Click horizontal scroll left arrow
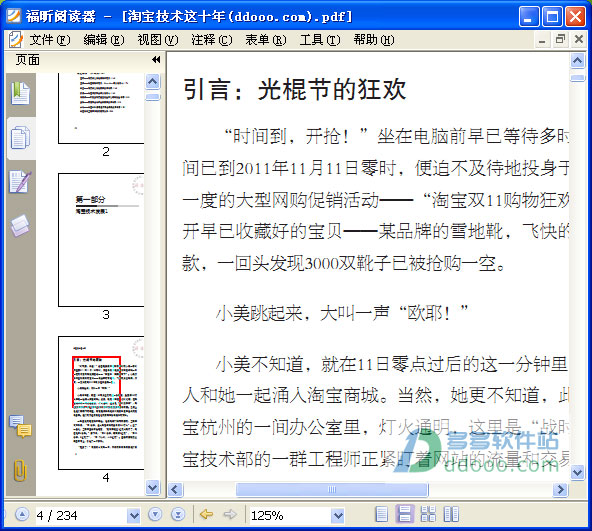 (x=175, y=489)
